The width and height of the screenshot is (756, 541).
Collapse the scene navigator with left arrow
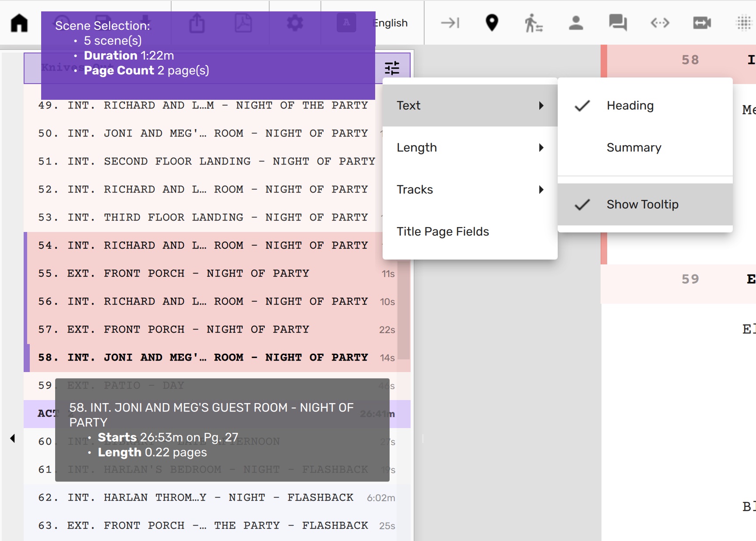(x=12, y=438)
